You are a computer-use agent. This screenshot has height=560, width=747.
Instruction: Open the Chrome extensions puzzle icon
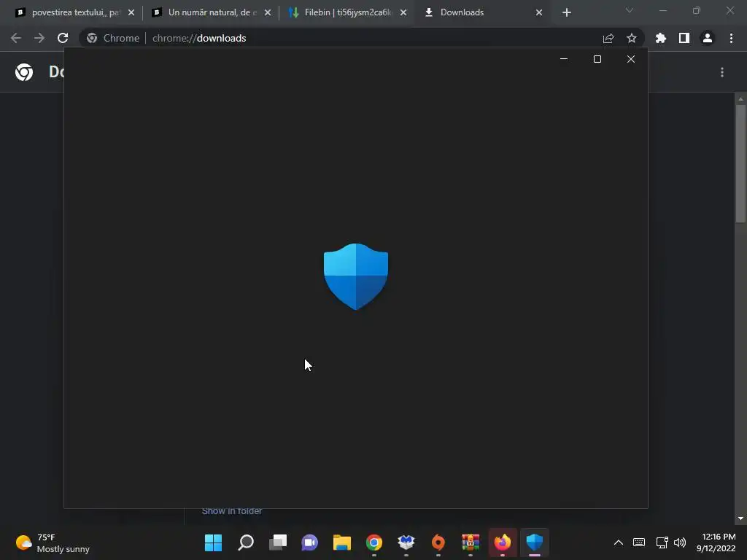coord(661,38)
